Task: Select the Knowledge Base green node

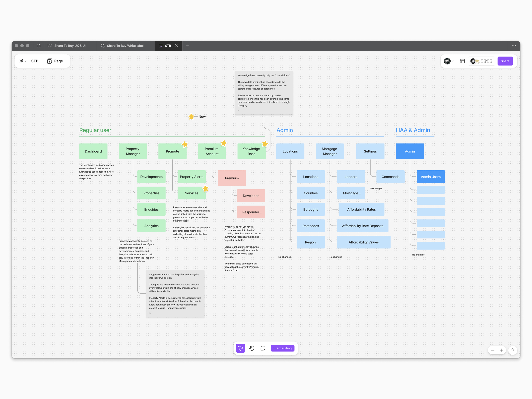Action: point(251,151)
